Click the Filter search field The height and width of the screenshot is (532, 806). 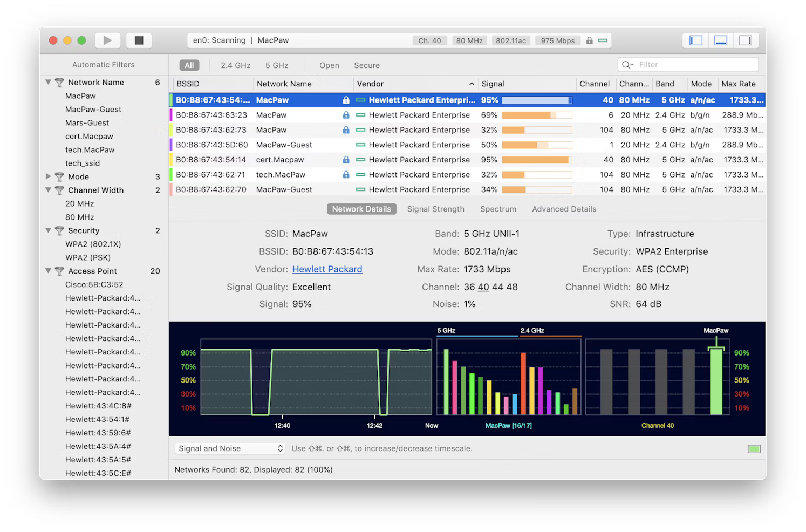coord(688,65)
